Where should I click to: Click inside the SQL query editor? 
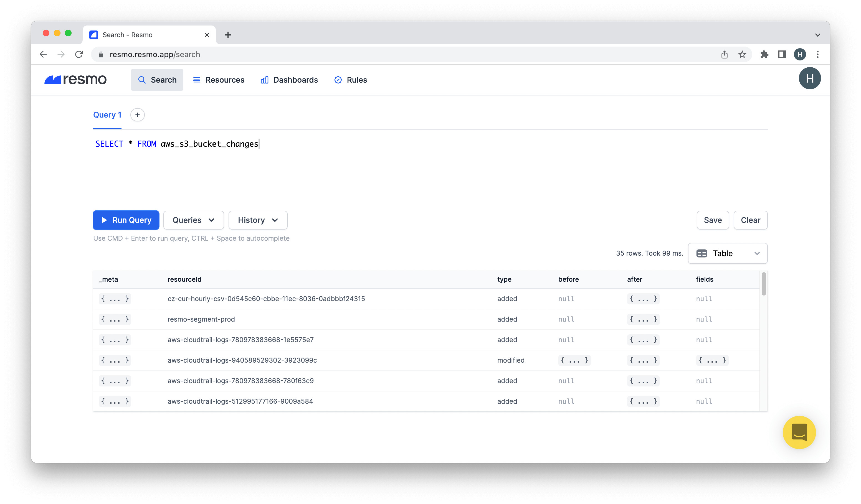point(430,167)
